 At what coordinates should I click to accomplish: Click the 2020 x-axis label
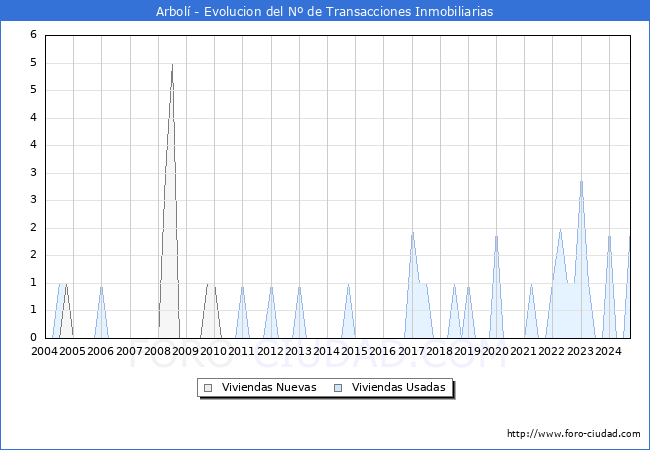(495, 351)
